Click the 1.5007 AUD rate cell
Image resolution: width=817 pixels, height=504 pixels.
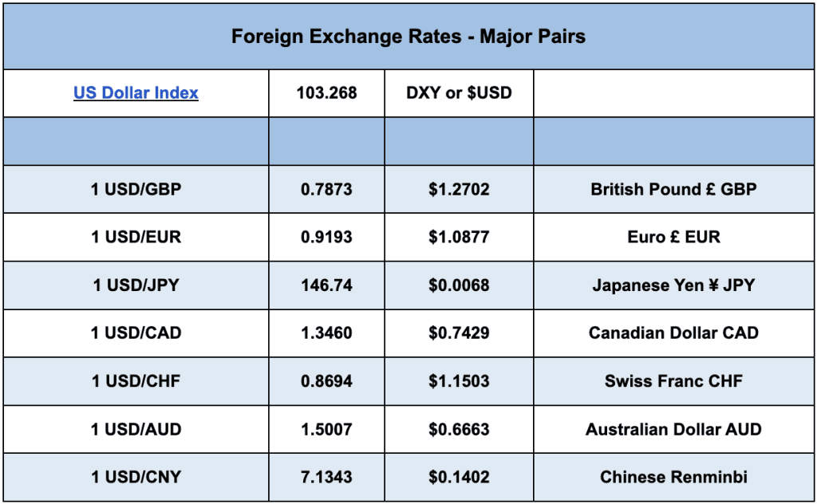(x=326, y=429)
